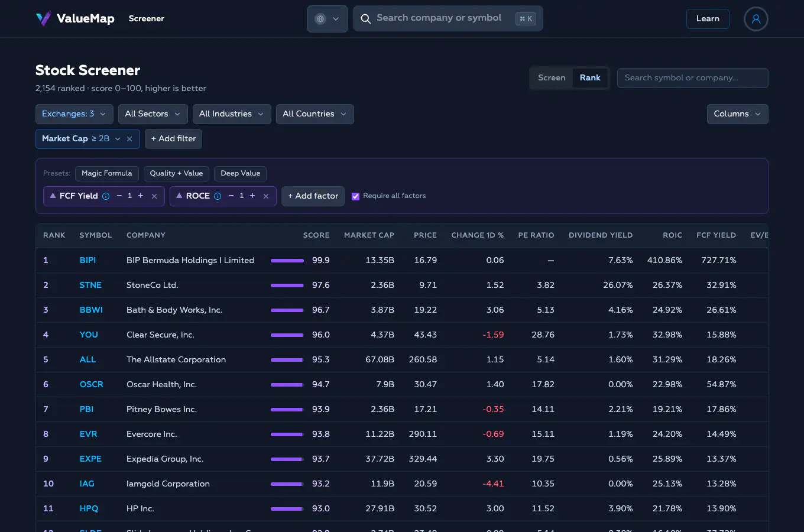Decrease ROCE factor weight
The height and width of the screenshot is (532, 804).
pos(231,196)
